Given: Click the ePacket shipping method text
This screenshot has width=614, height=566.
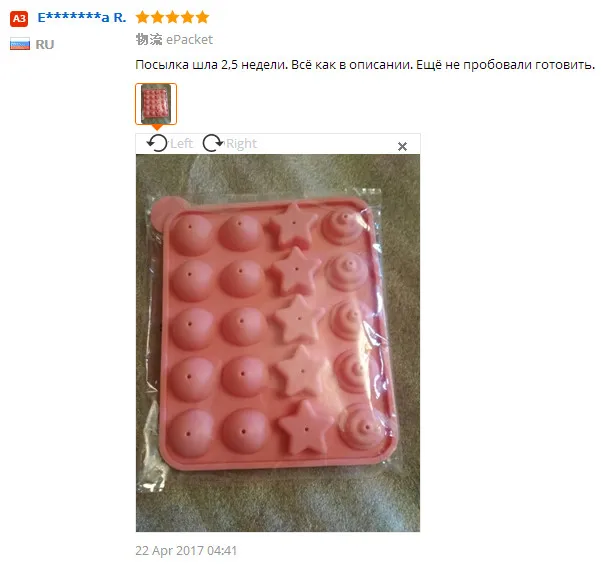Looking at the screenshot, I should pyautogui.click(x=190, y=40).
